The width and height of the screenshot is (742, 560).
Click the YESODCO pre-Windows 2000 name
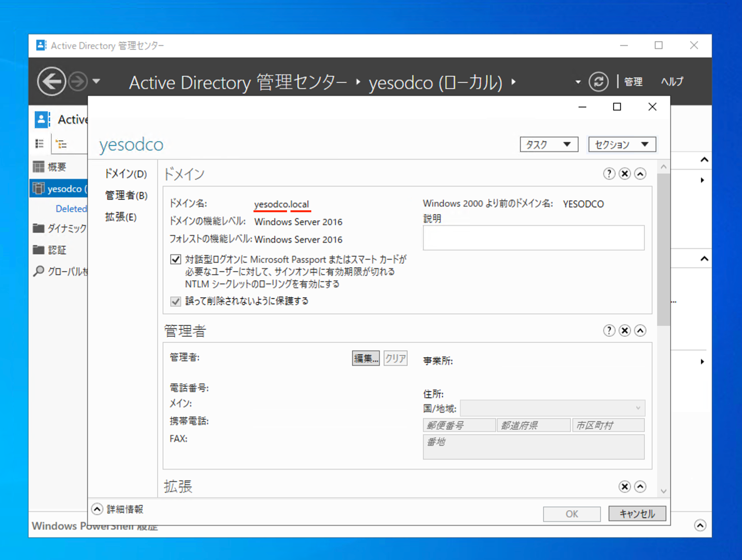583,204
